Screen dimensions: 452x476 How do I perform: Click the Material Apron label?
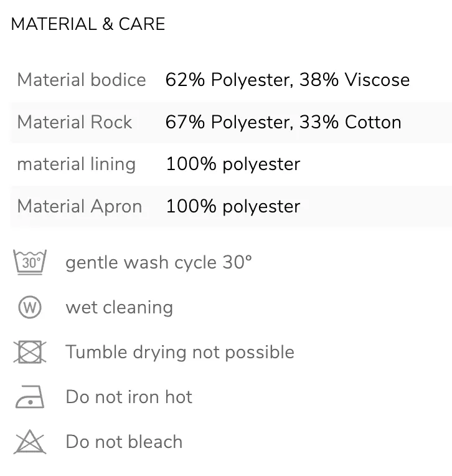(80, 206)
